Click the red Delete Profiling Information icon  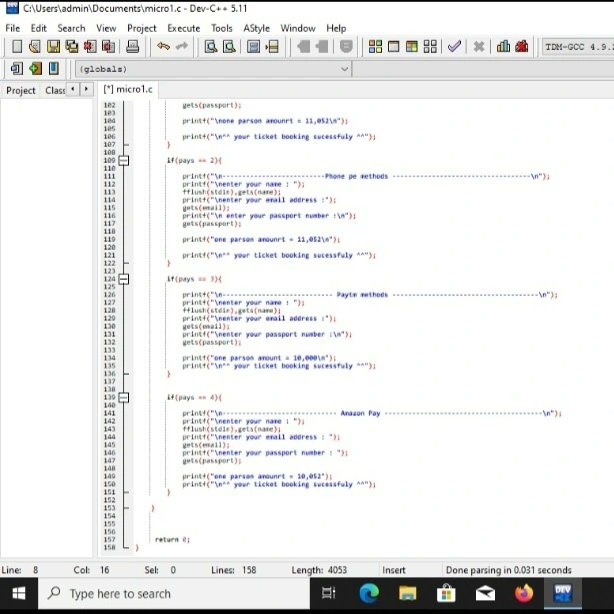coord(522,47)
